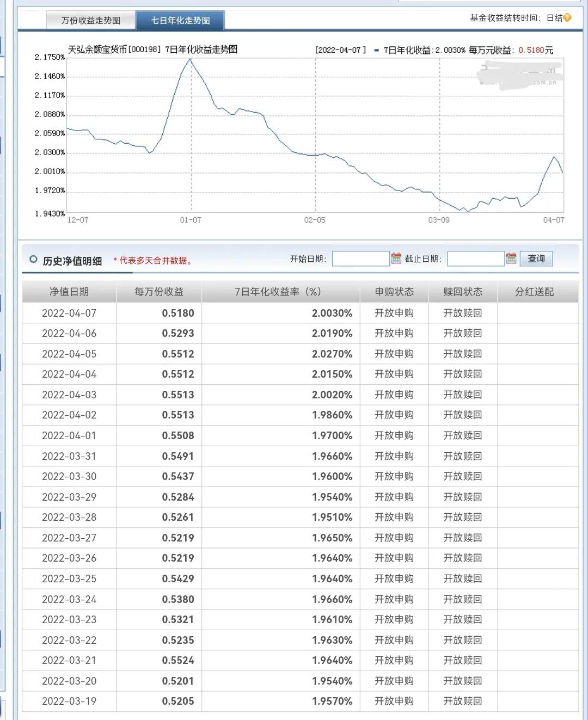Click the 截止日期 input field
Screen dimensions: 588x720
(x=475, y=258)
